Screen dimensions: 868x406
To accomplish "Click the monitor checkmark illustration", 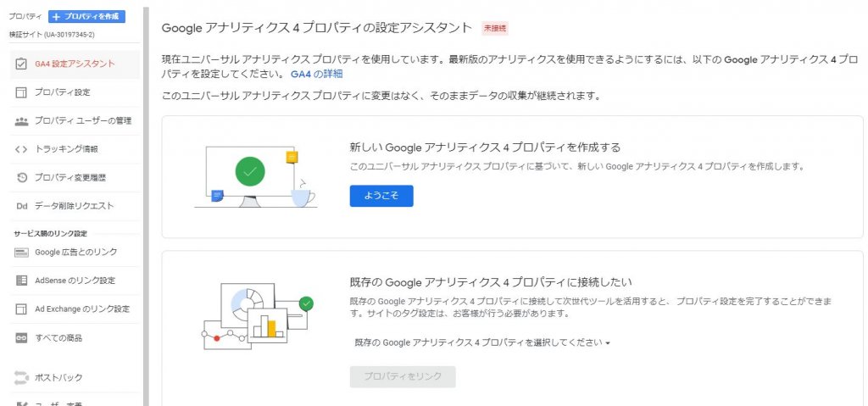I will click(x=255, y=178).
